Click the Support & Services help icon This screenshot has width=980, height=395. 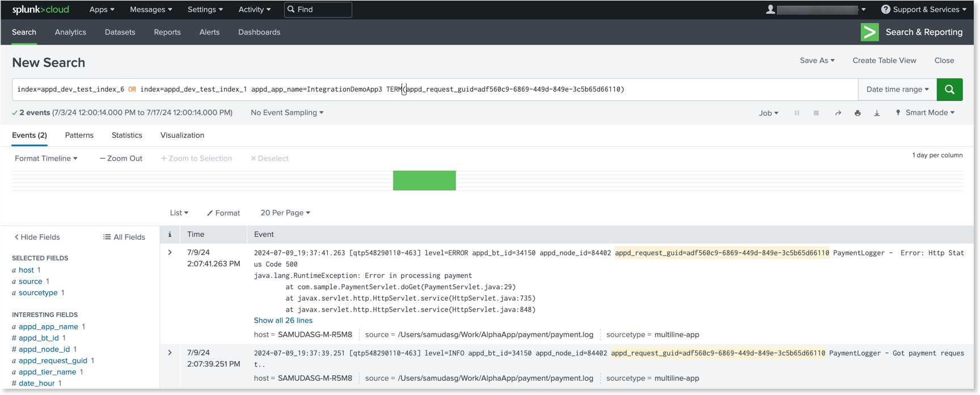pos(885,10)
